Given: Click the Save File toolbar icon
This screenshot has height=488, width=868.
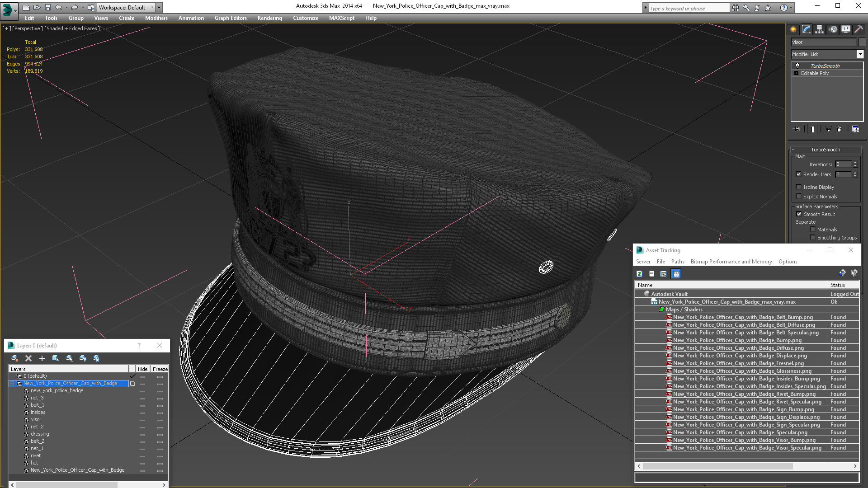Looking at the screenshot, I should 48,7.
